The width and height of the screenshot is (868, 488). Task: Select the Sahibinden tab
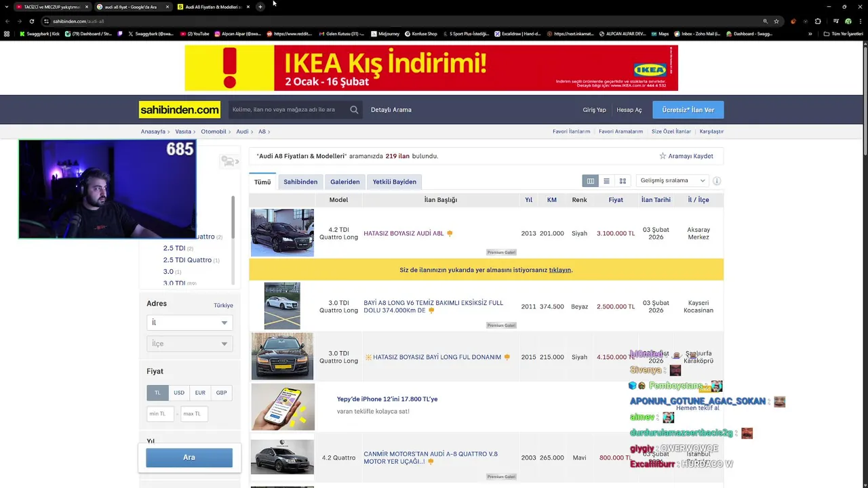[300, 182]
